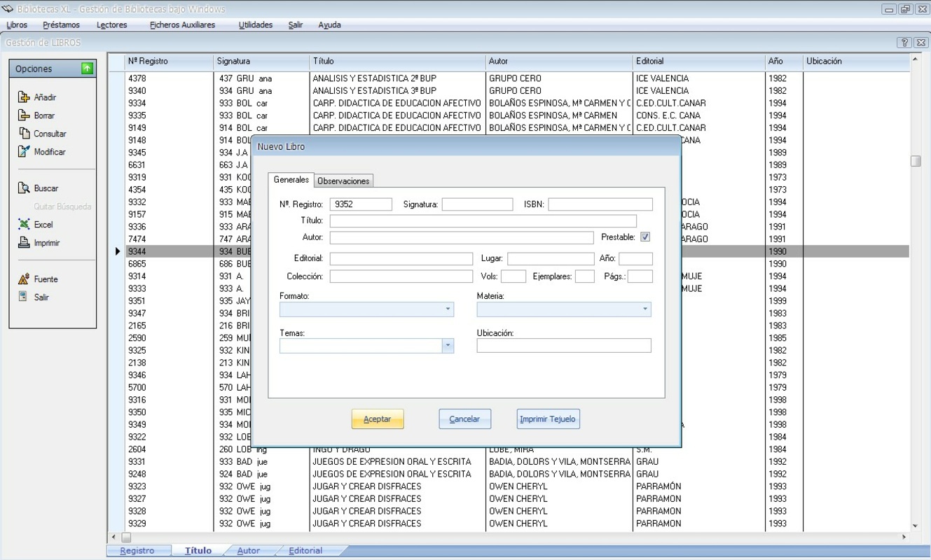The height and width of the screenshot is (560, 931).
Task: Click the Año column header
Action: point(783,62)
